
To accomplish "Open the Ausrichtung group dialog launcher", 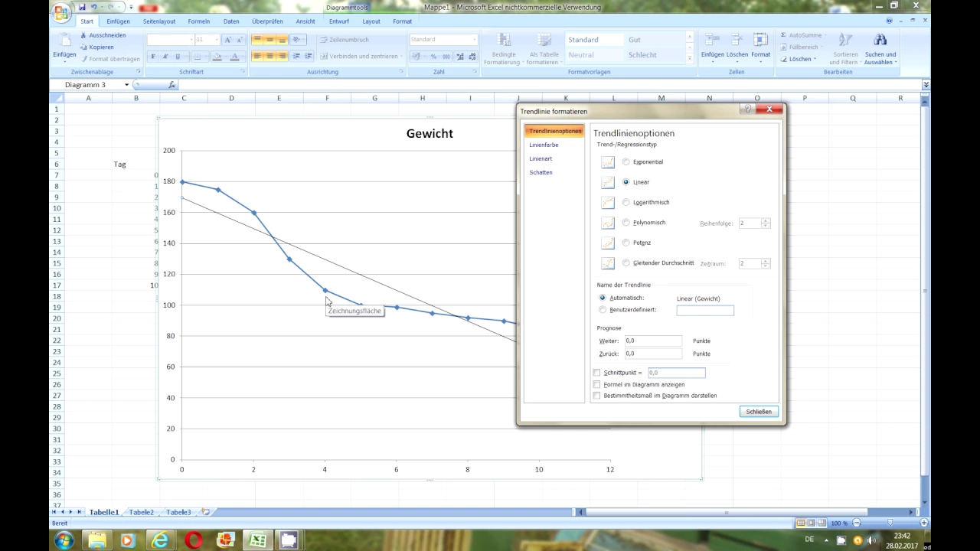I will point(401,72).
